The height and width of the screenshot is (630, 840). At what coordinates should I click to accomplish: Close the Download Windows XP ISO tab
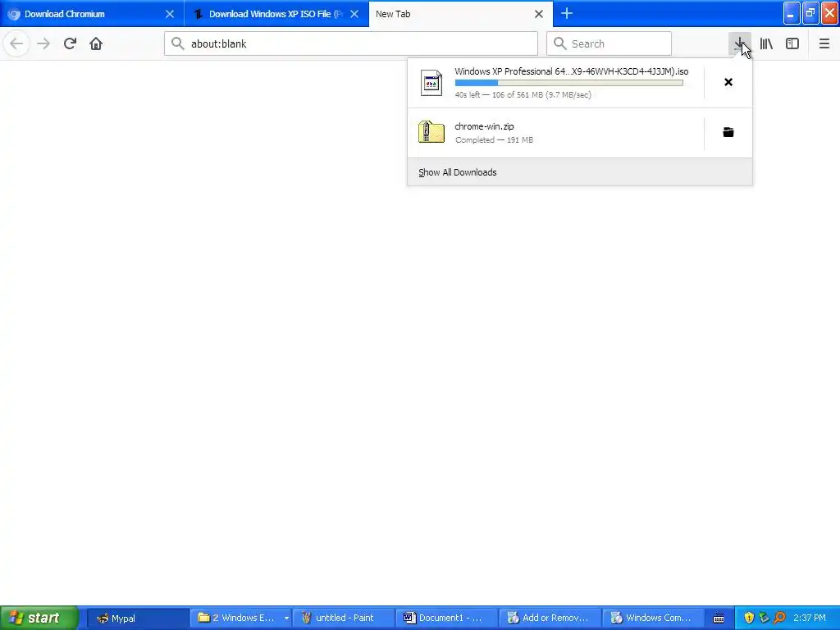coord(354,14)
